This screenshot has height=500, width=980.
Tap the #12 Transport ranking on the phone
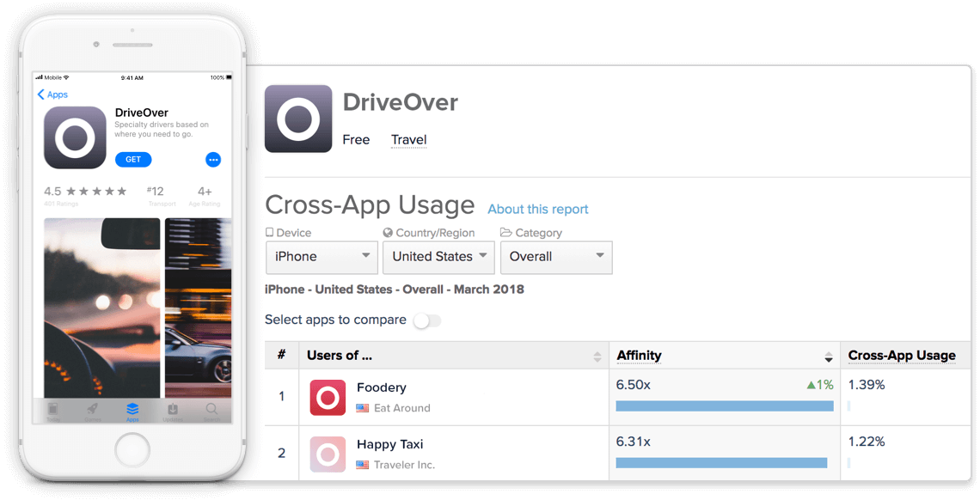point(160,195)
